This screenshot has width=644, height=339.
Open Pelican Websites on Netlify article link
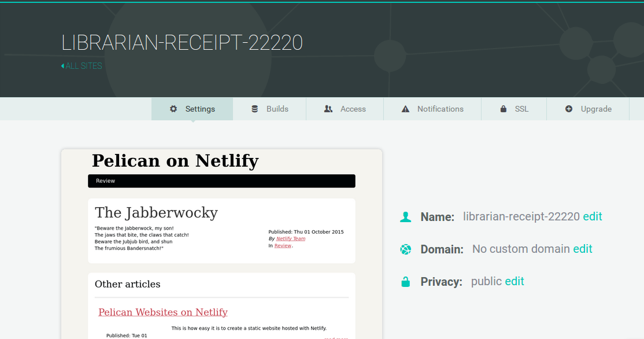[x=163, y=312]
